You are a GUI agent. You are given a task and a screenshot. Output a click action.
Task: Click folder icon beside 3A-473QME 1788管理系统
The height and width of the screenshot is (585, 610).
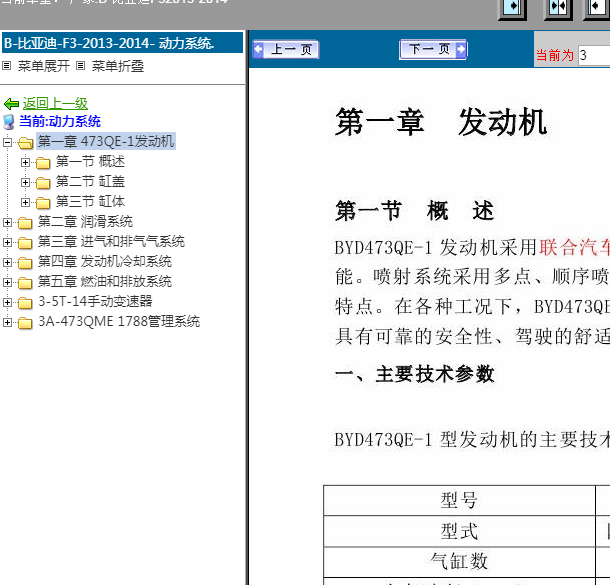[25, 323]
